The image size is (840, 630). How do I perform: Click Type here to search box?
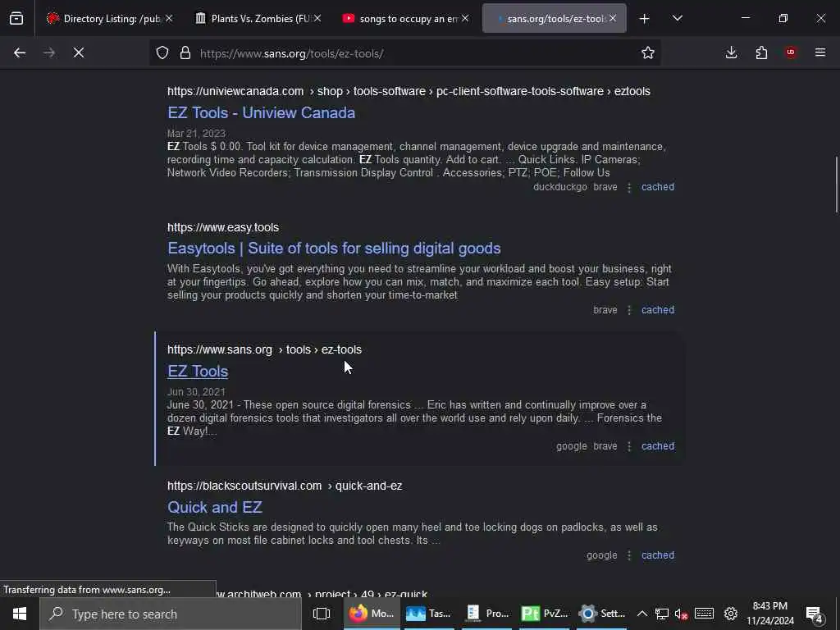coord(171,614)
